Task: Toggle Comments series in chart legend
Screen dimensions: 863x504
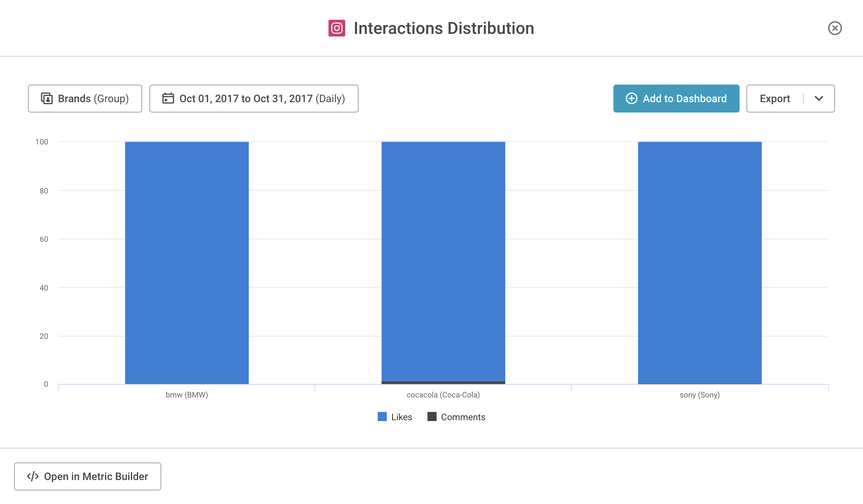Action: [x=456, y=417]
